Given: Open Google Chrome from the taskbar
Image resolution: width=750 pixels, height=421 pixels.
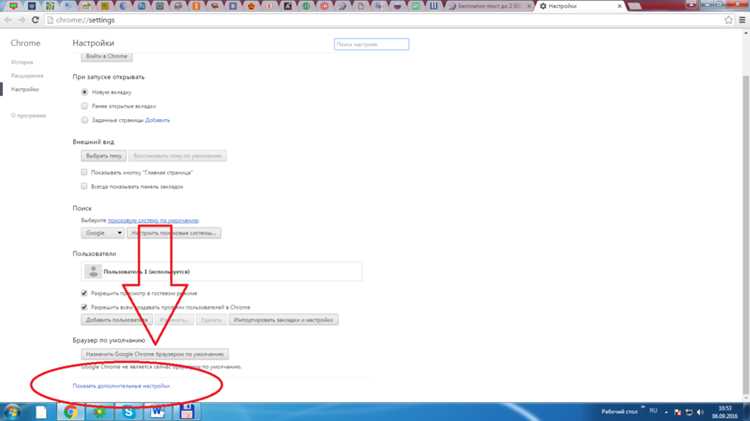Looking at the screenshot, I should tap(70, 412).
